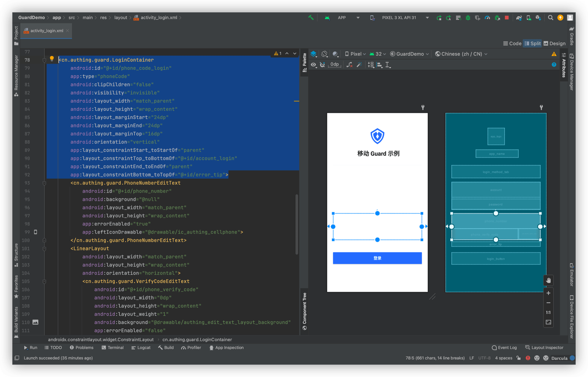Open the Pixel device dropdown

coord(355,54)
